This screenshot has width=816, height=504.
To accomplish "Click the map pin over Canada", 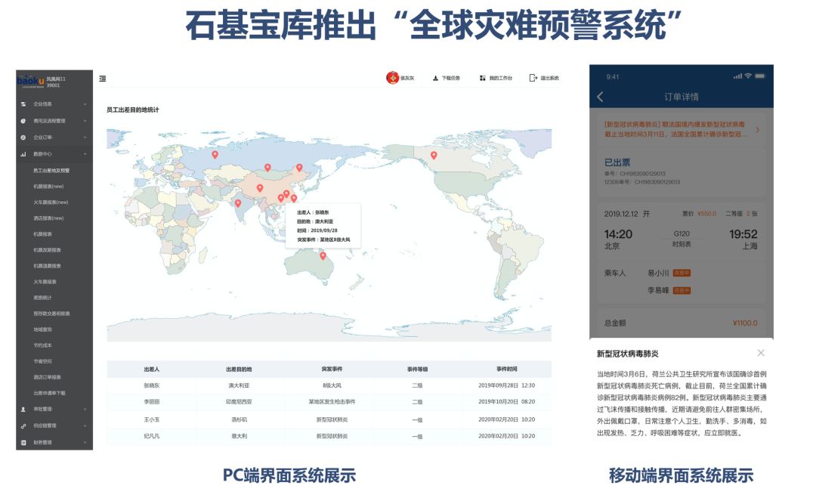I will coord(434,155).
